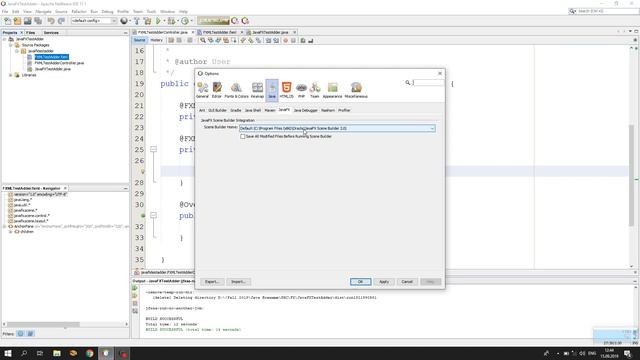640x360 pixels.
Task: Expand children node in Navigator
Action: pos(11,231)
